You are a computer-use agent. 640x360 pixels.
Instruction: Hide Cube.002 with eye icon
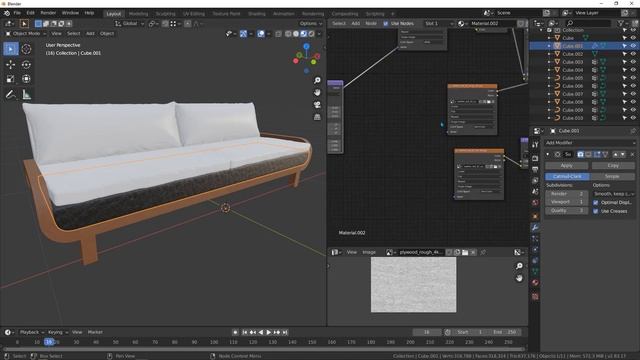[x=633, y=54]
